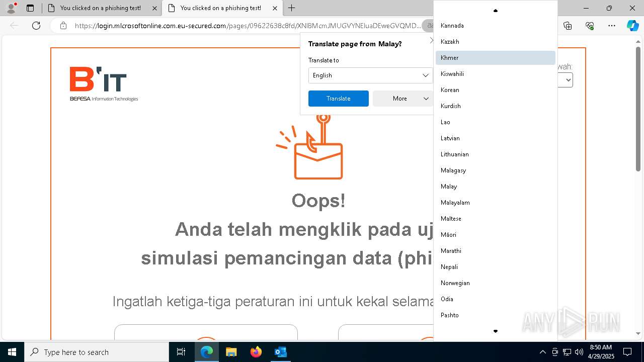
Task: Launch Firefox from the taskbar
Action: (256, 352)
